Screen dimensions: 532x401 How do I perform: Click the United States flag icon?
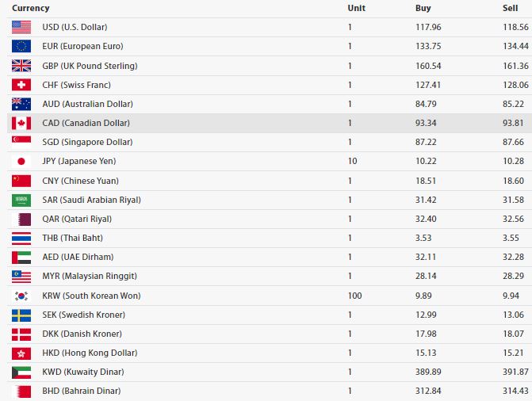pos(21,27)
